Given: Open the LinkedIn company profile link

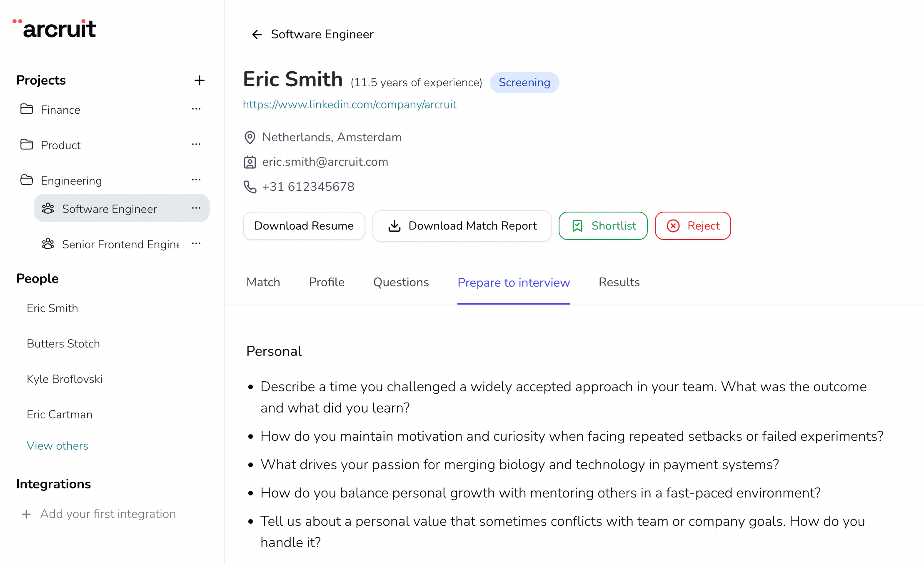Looking at the screenshot, I should pyautogui.click(x=350, y=105).
